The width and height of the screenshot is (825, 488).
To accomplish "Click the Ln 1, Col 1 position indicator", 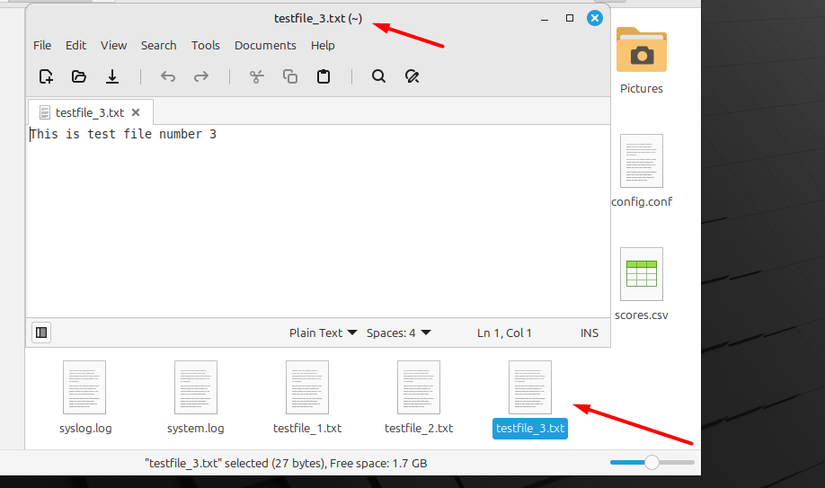I will click(x=504, y=333).
